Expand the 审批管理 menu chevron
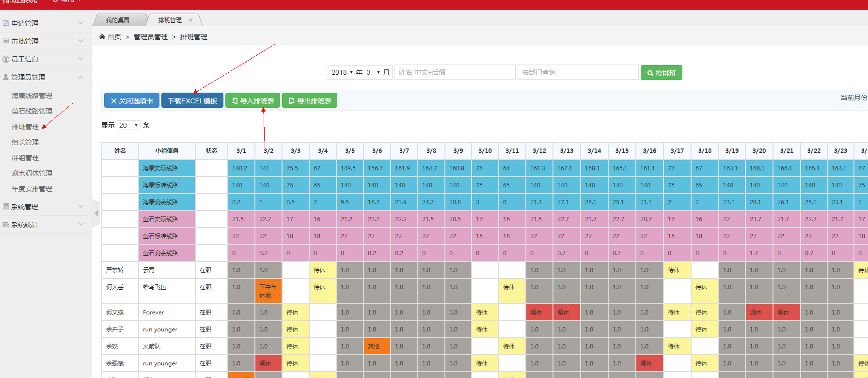 pos(81,41)
